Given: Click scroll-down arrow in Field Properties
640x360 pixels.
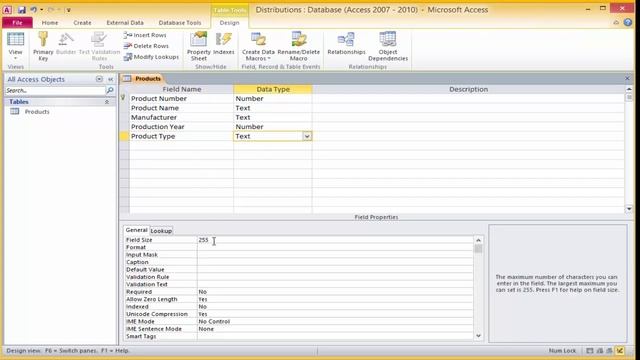Looking at the screenshot, I should (x=478, y=336).
